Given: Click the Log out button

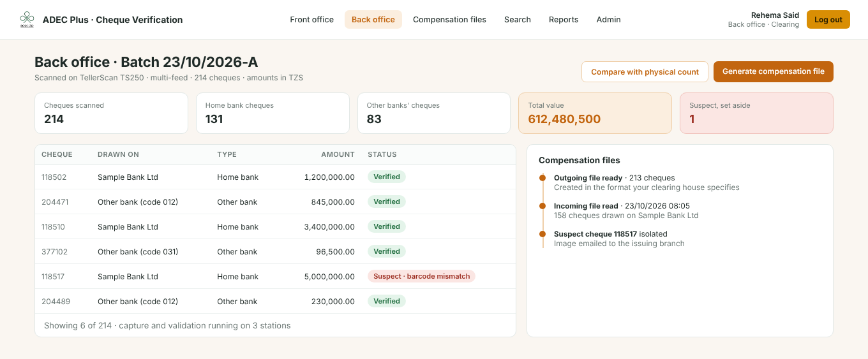Looking at the screenshot, I should (828, 20).
